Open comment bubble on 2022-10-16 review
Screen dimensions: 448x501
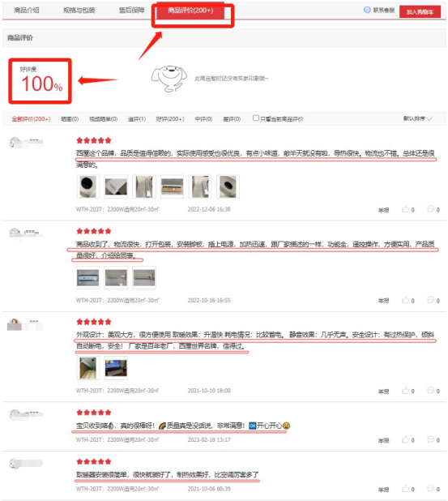click(430, 300)
